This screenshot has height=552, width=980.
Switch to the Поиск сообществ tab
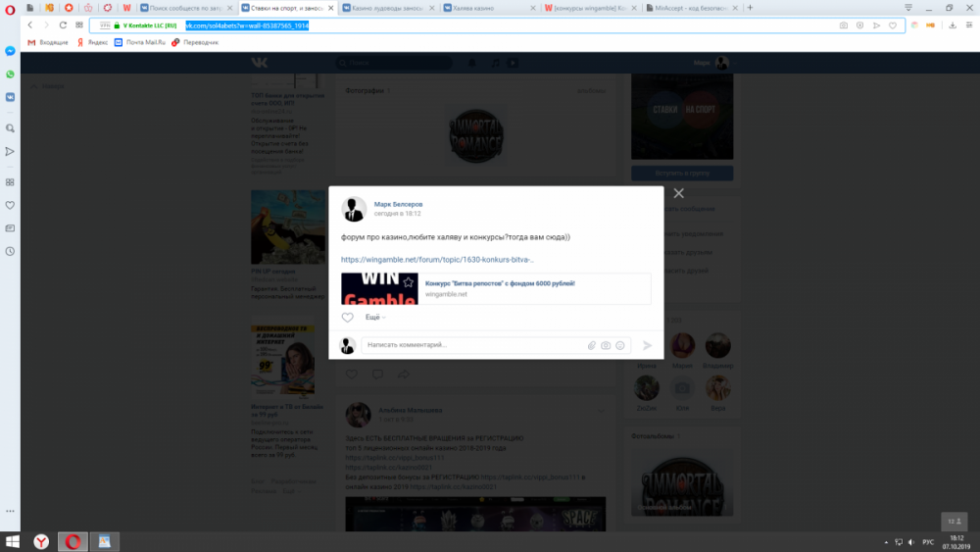(186, 8)
